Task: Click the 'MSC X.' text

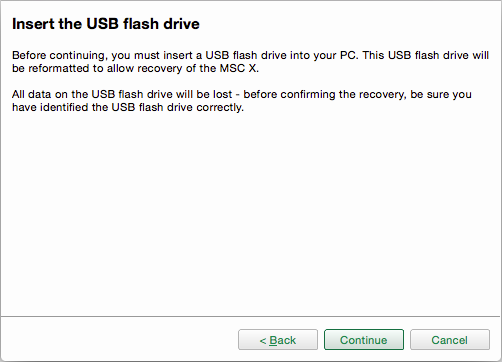Action: (239, 68)
